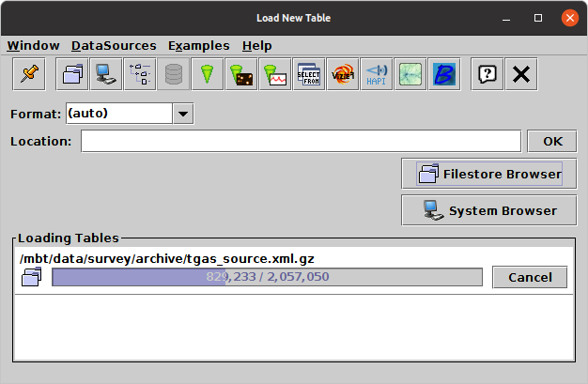Viewport: 588px width, 384px height.
Task: Click the SQL database query icon
Action: [x=173, y=74]
